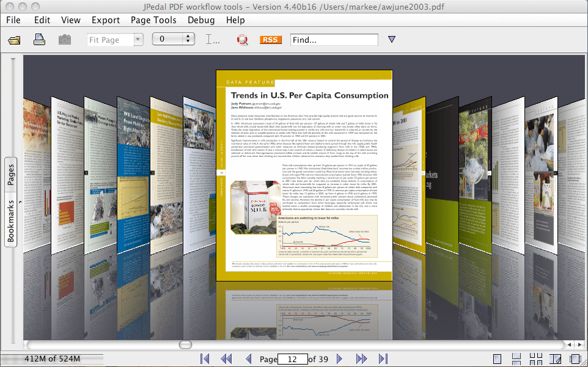This screenshot has width=588, height=367.
Task: Open the Page Tools menu
Action: pyautogui.click(x=153, y=20)
